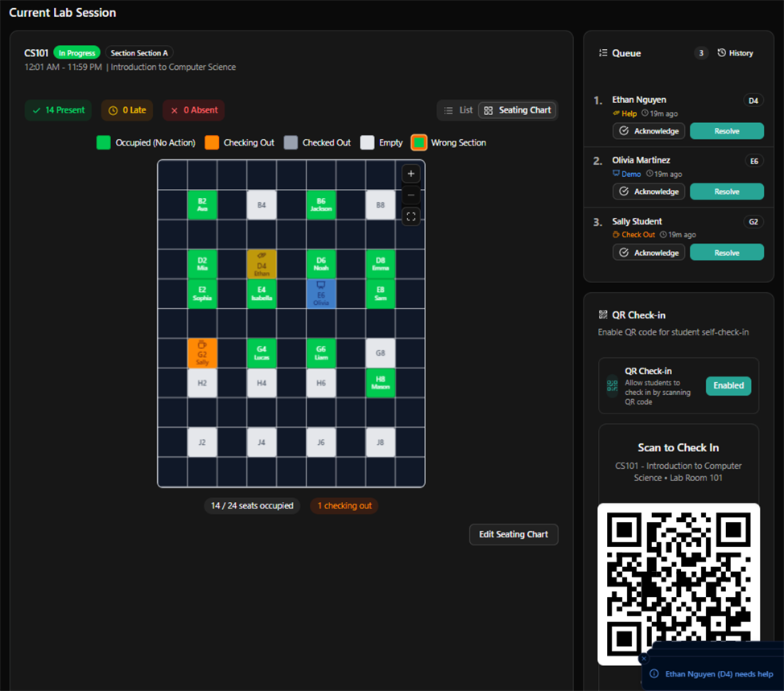Viewport: 784px width, 691px height.
Task: Open queue History
Action: [x=736, y=53]
